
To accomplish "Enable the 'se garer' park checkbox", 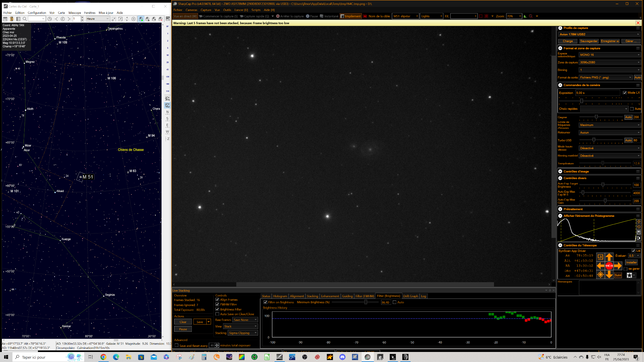I will (625, 269).
